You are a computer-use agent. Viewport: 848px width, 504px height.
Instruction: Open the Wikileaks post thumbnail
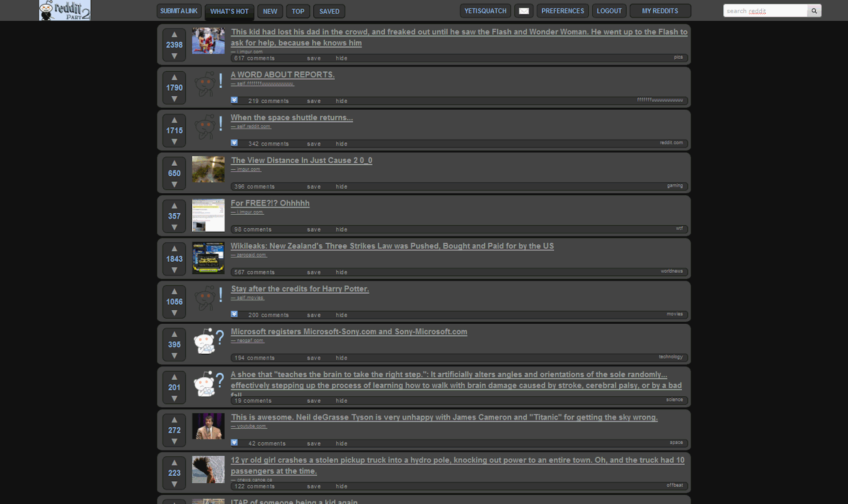(x=208, y=258)
